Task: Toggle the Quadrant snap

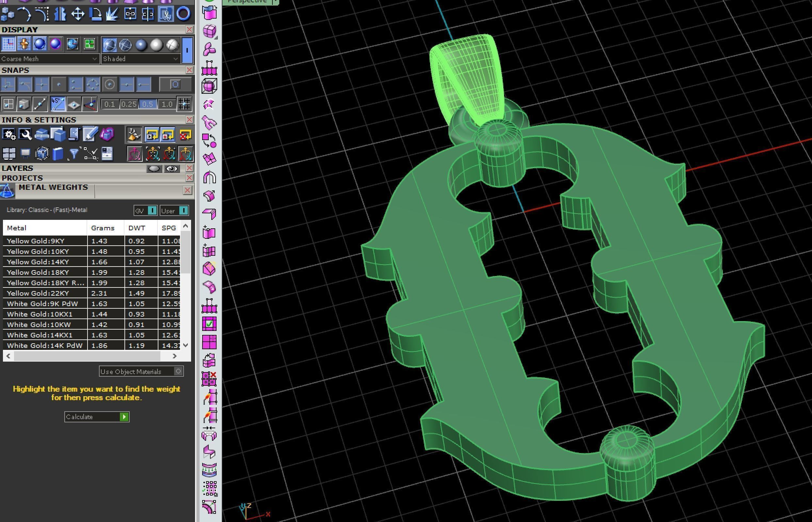Action: [x=92, y=84]
